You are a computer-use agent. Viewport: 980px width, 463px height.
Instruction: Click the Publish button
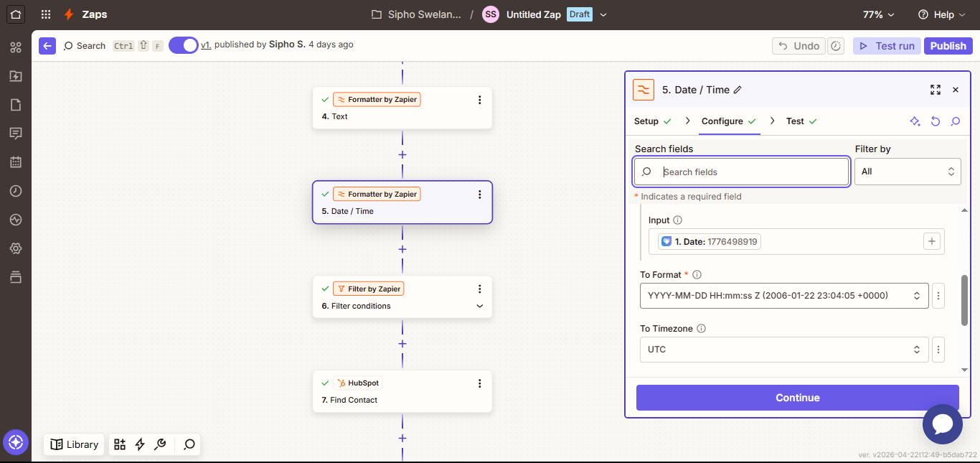pos(948,46)
